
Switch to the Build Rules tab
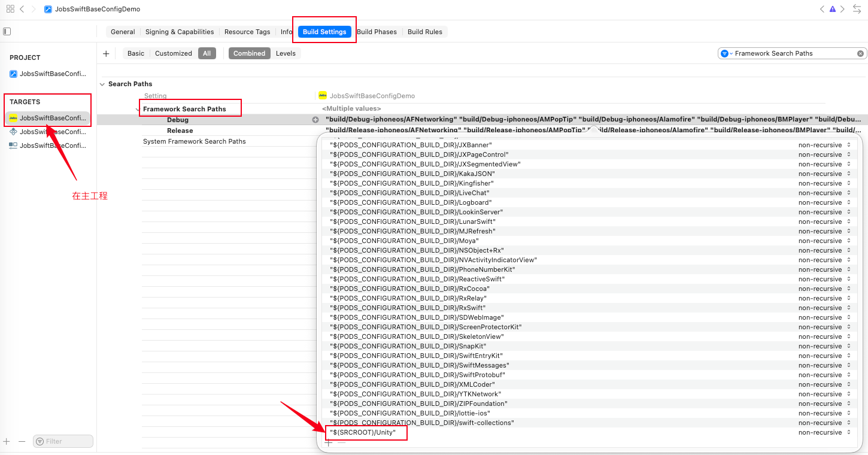coord(425,32)
